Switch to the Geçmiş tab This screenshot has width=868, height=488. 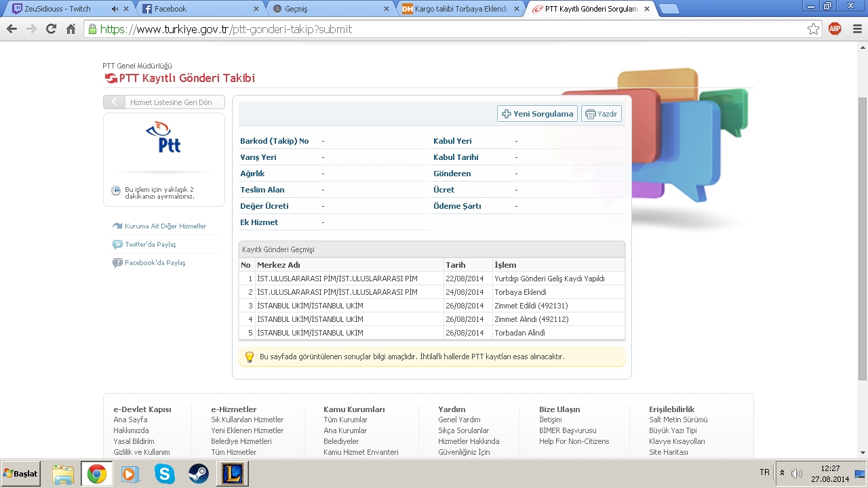[330, 9]
